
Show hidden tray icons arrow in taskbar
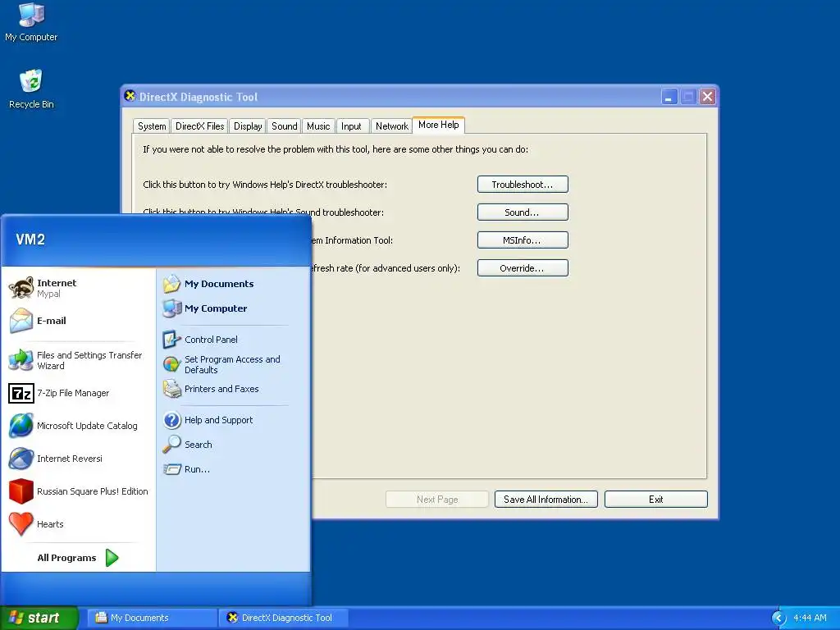(778, 618)
